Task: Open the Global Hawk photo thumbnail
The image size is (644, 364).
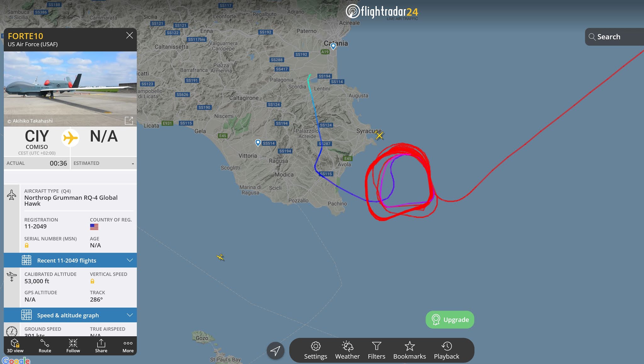Action: (70, 89)
